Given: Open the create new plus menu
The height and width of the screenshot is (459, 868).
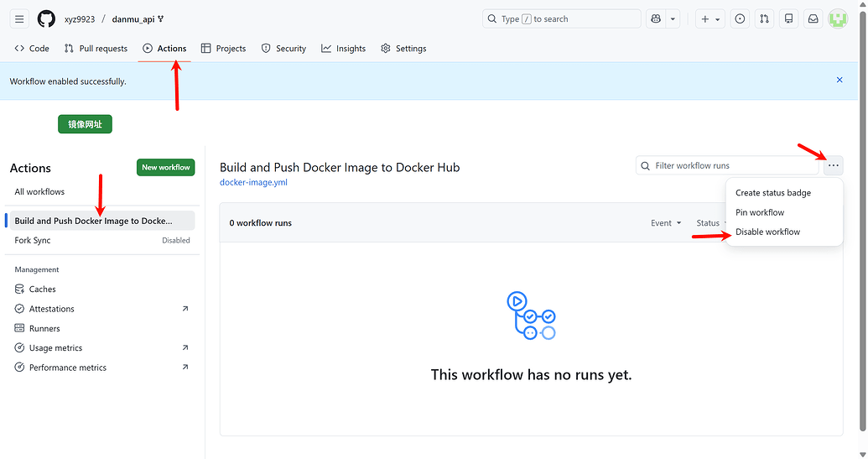Looking at the screenshot, I should coord(710,18).
